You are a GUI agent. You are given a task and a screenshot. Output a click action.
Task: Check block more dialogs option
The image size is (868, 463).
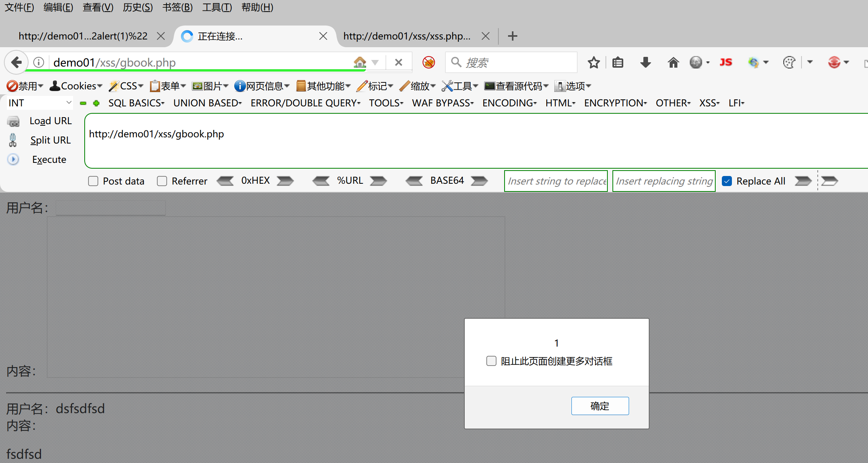[x=491, y=361]
